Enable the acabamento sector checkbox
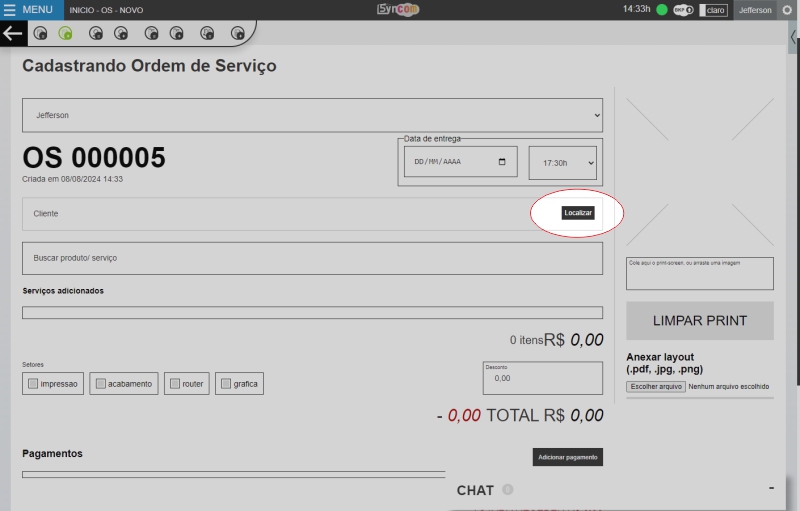800x511 pixels. coord(99,383)
